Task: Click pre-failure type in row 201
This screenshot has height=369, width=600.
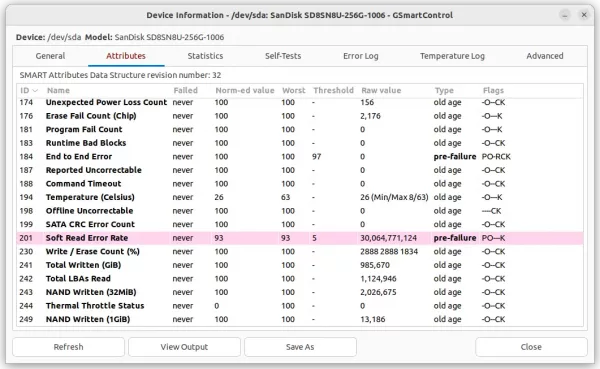Action: point(455,238)
